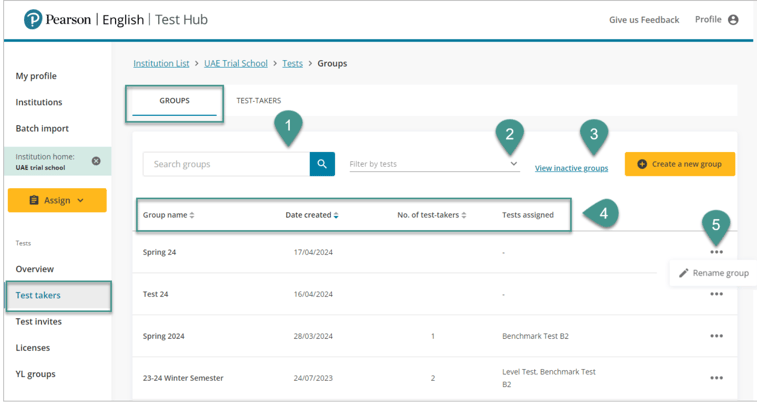Image resolution: width=757 pixels, height=407 pixels.
Task: Expand the Filter by tests dropdown
Action: [513, 164]
